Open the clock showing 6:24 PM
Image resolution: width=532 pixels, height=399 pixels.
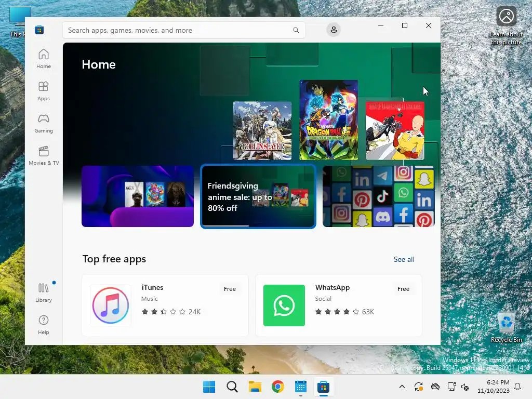[x=494, y=387]
